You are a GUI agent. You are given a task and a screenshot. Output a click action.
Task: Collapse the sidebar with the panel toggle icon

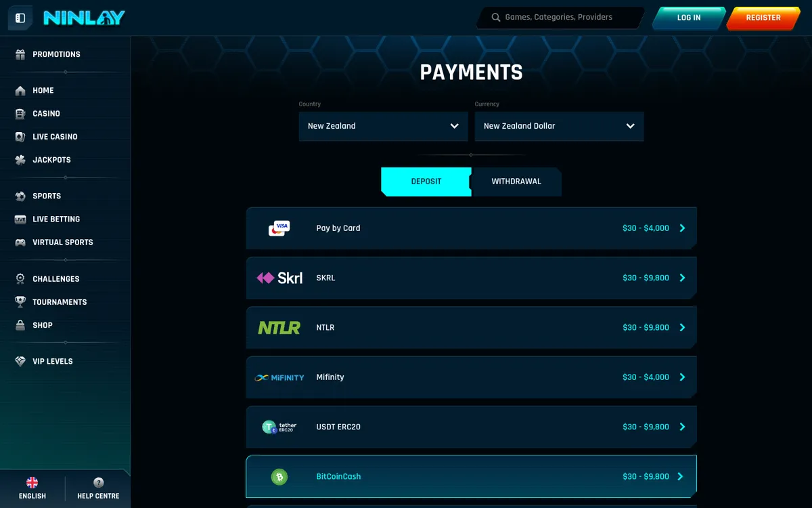20,18
